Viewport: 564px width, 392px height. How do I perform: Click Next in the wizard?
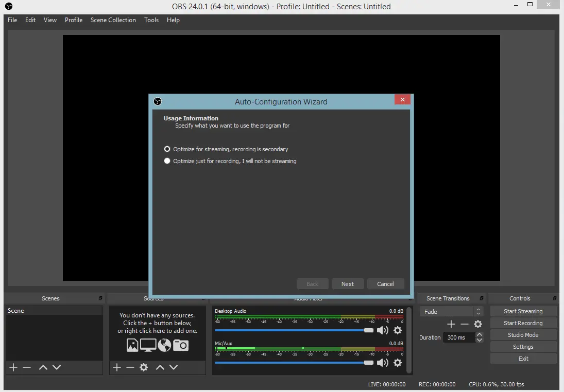[348, 284]
